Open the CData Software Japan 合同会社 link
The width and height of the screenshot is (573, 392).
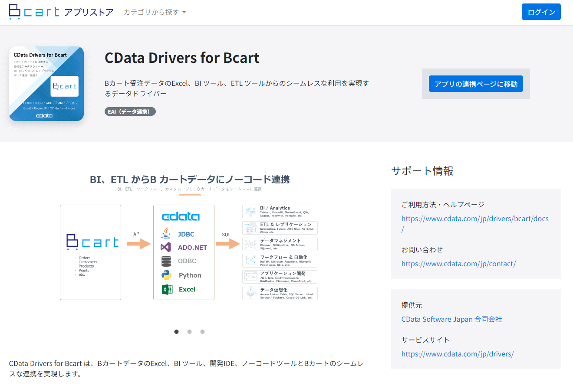pos(451,319)
